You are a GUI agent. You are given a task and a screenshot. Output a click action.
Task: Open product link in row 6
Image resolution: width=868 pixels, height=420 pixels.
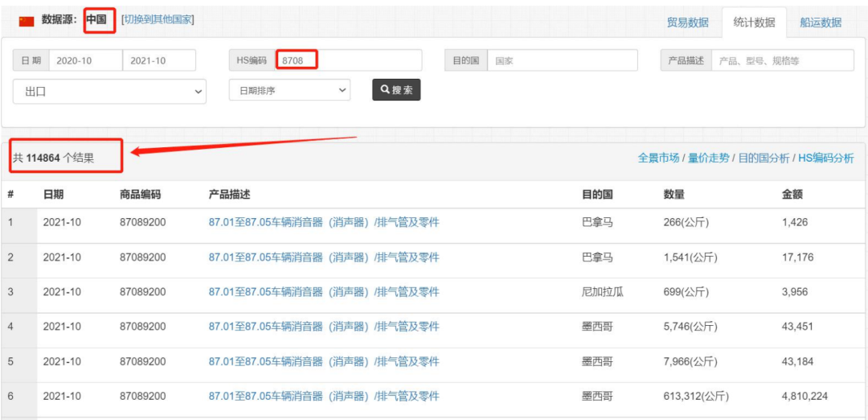pos(324,397)
